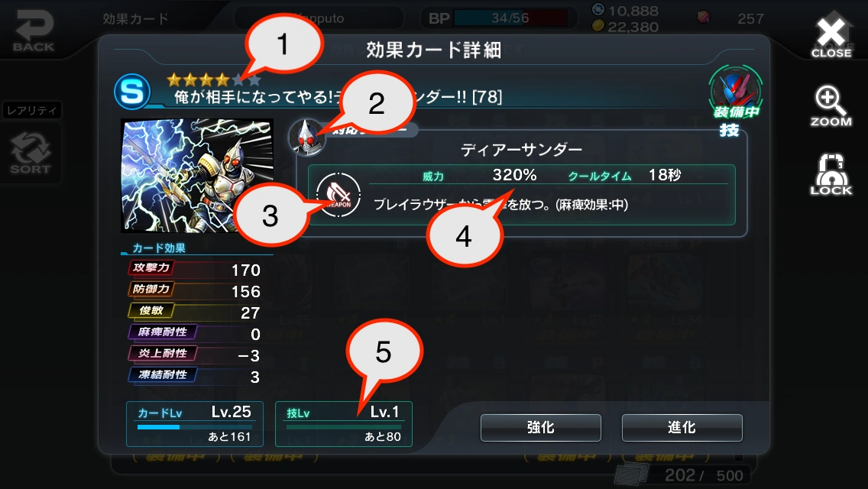The width and height of the screenshot is (868, 489).
Task: Tap the gold coin currency icon
Action: (598, 25)
